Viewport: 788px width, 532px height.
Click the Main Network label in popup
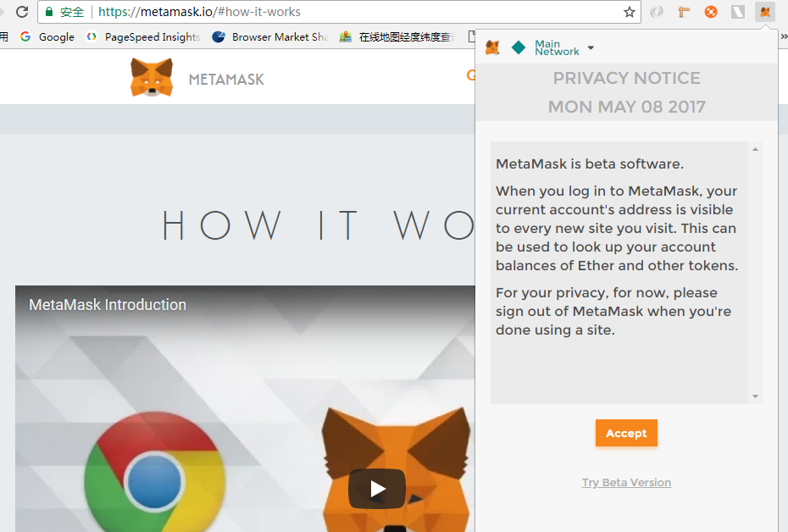coord(557,48)
